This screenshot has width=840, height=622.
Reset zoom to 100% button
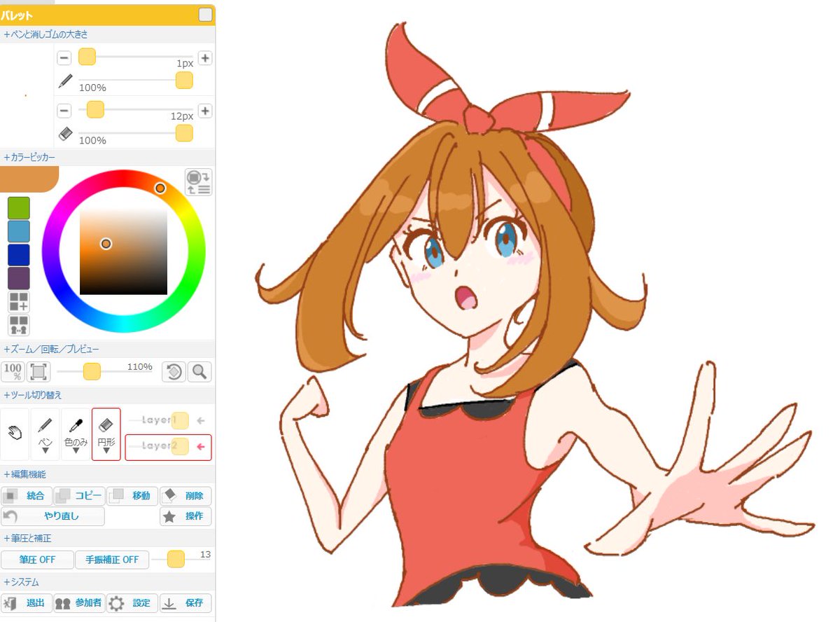point(13,371)
